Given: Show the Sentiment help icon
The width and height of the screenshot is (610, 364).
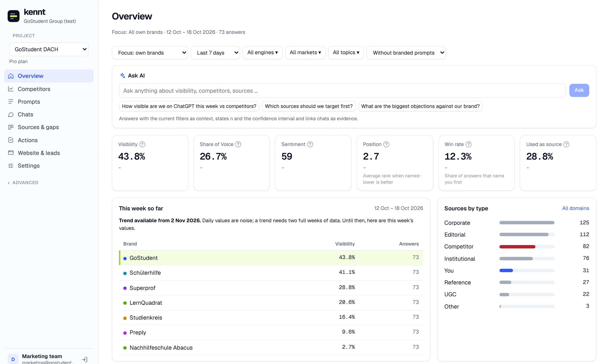Looking at the screenshot, I should point(310,144).
